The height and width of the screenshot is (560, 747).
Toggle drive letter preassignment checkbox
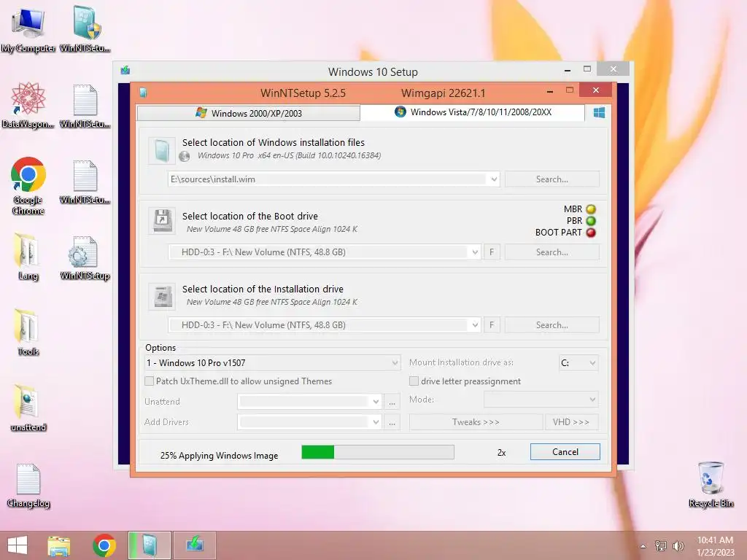tap(414, 381)
